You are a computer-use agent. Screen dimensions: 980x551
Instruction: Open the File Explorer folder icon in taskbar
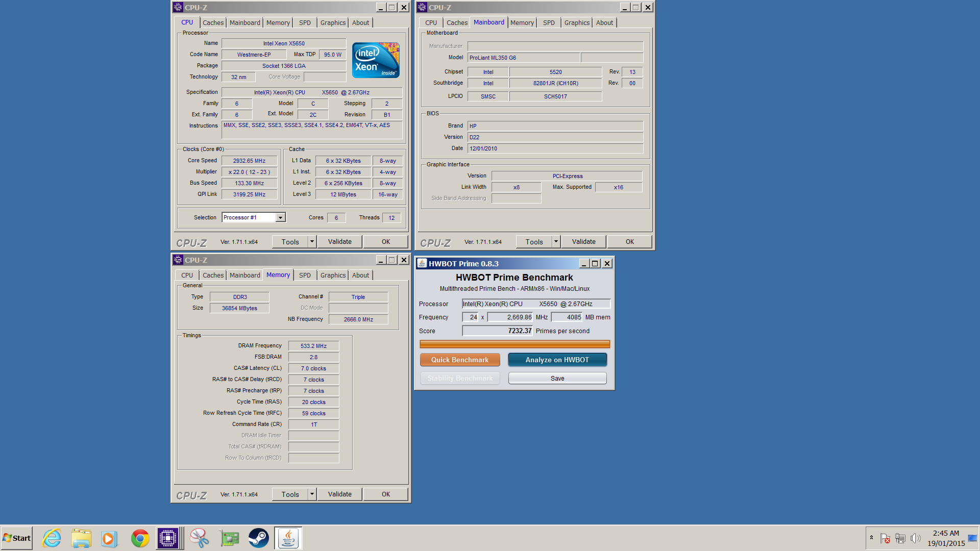[x=81, y=538]
